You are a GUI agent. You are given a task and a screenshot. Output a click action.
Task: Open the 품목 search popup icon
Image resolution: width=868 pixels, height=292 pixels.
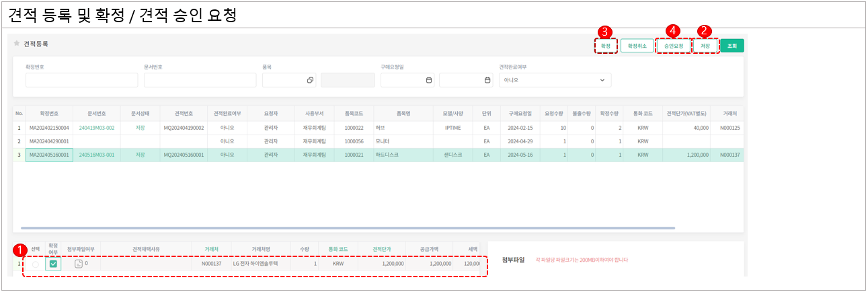310,80
